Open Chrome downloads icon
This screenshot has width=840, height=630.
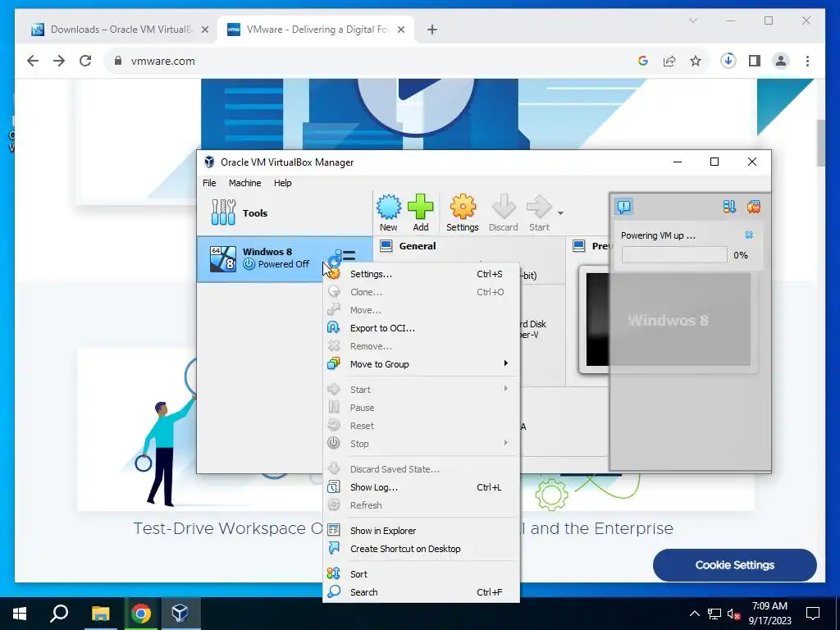(x=728, y=61)
